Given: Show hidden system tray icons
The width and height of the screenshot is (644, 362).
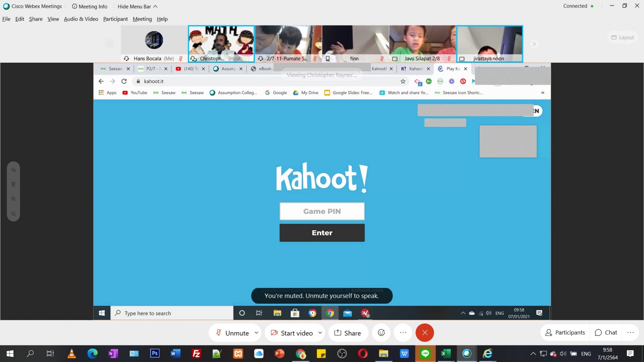Looking at the screenshot, I should (533, 354).
